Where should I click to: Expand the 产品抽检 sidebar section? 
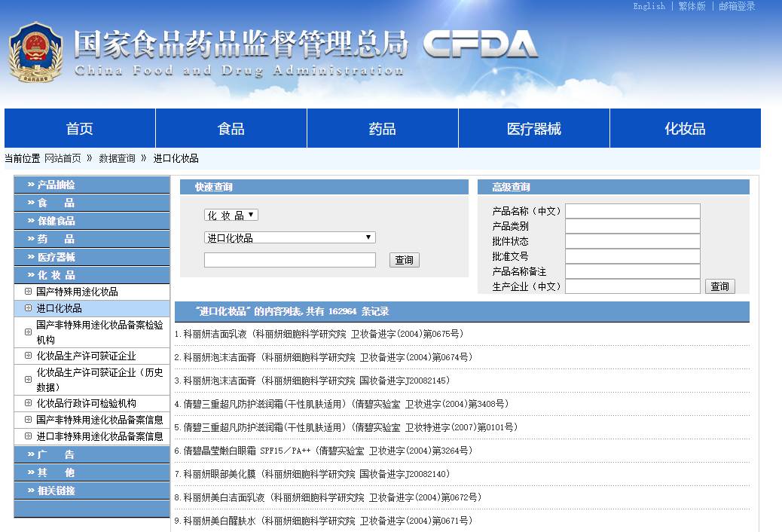point(92,185)
